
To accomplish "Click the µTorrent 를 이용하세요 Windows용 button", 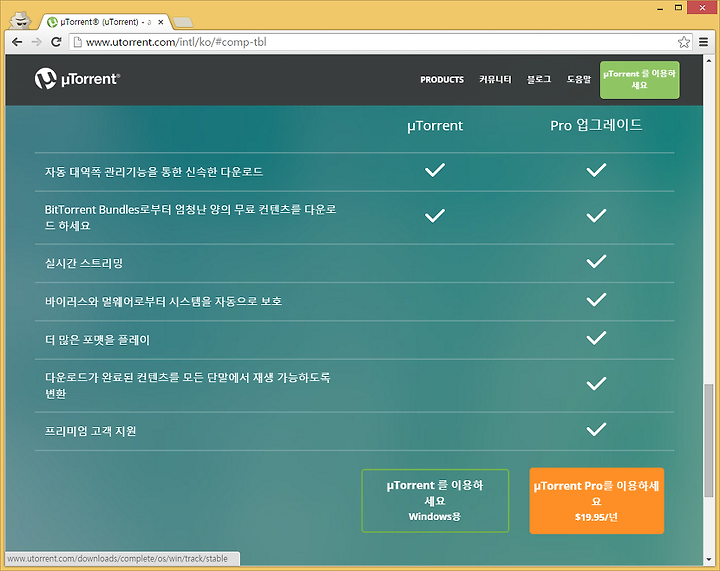I will pos(435,501).
